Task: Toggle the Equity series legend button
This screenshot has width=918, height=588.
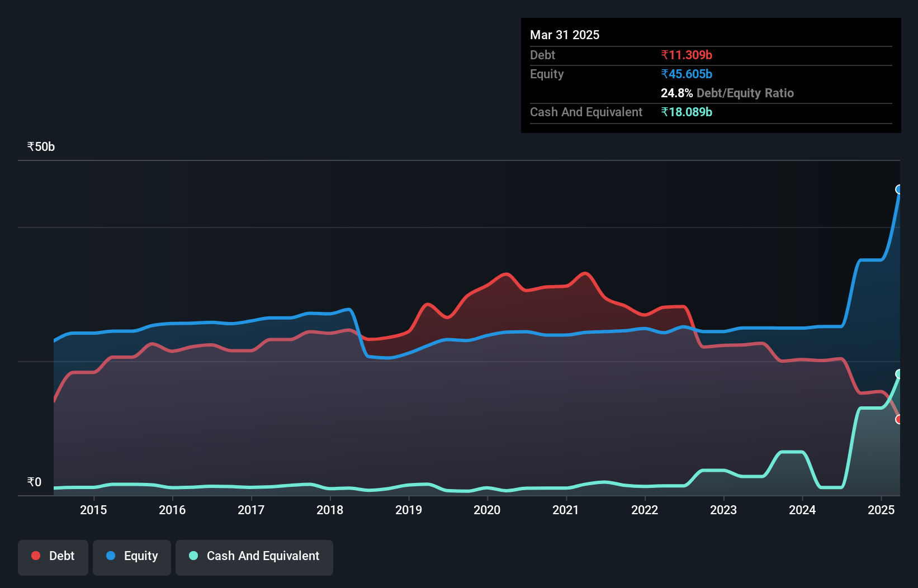Action: pos(132,557)
